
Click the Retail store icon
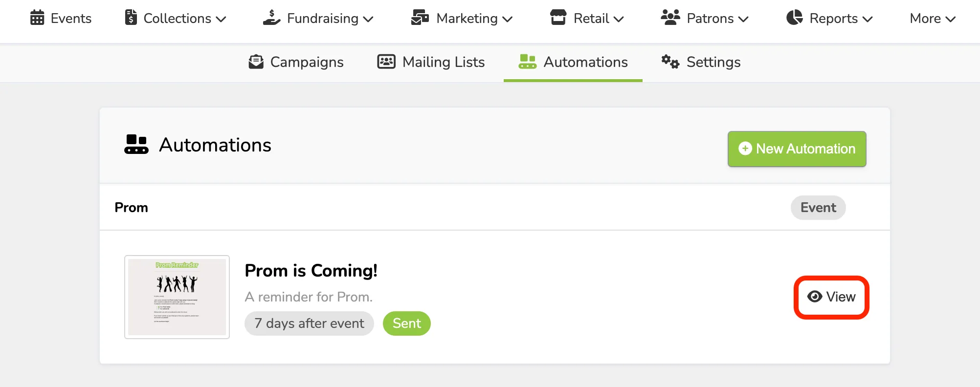[x=558, y=18]
